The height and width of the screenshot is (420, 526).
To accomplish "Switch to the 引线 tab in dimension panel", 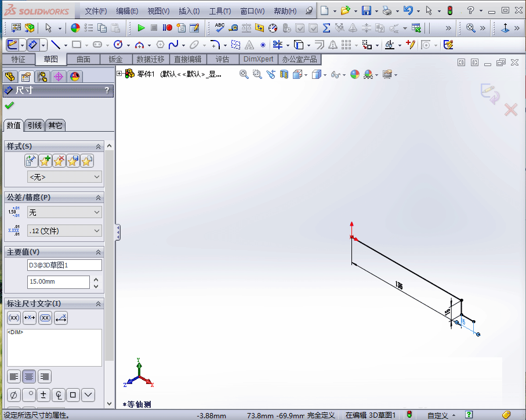I will (34, 125).
